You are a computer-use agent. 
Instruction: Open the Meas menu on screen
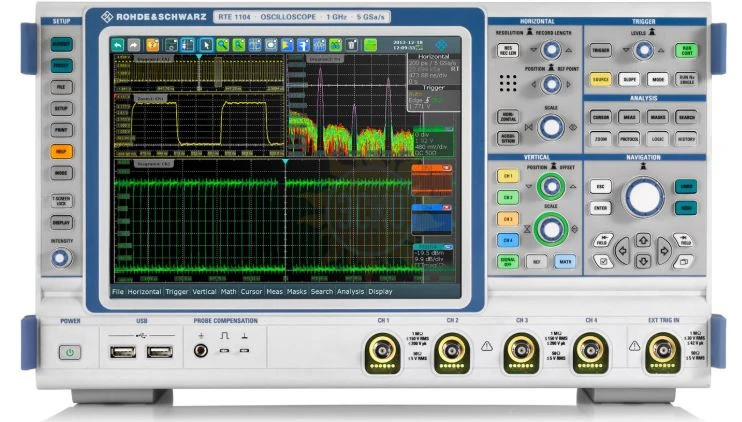[x=274, y=291]
